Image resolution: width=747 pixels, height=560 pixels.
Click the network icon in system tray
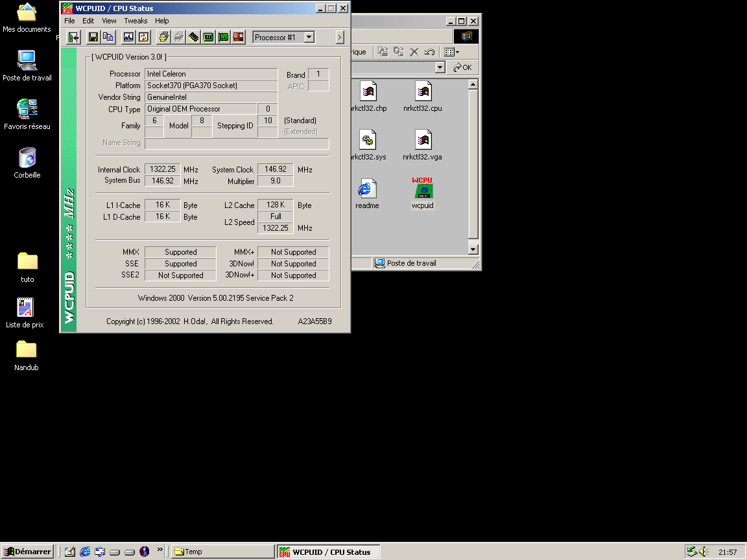point(692,552)
